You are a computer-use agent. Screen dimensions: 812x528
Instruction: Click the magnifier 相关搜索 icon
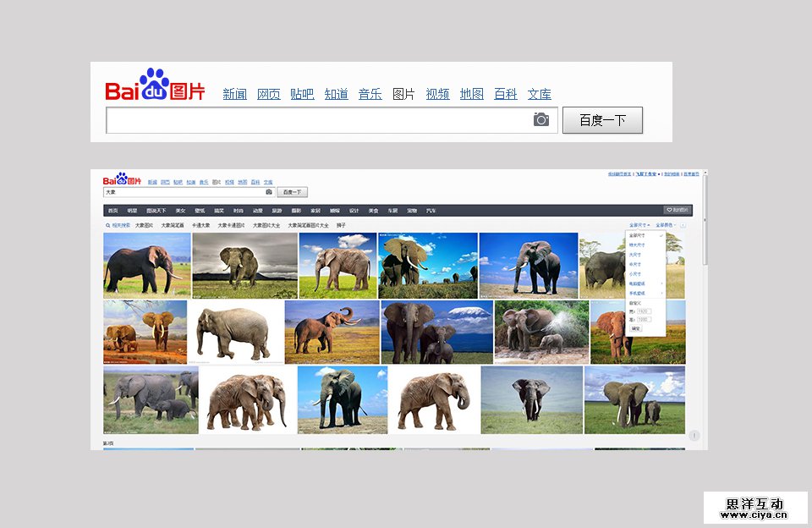(x=108, y=226)
